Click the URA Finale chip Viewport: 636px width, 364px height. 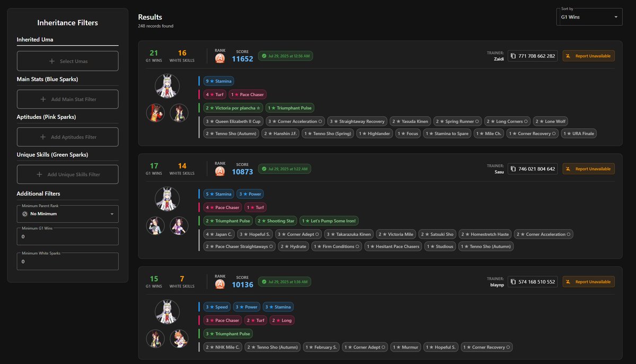[579, 134]
